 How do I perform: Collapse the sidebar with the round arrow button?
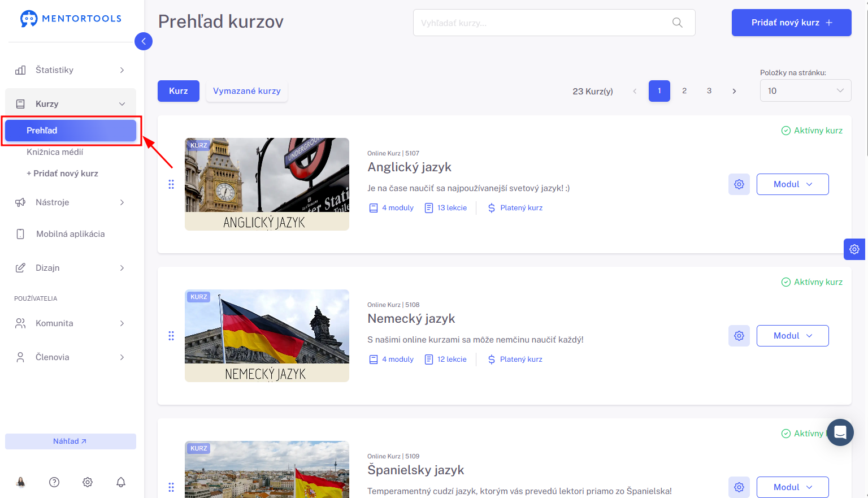(x=144, y=41)
